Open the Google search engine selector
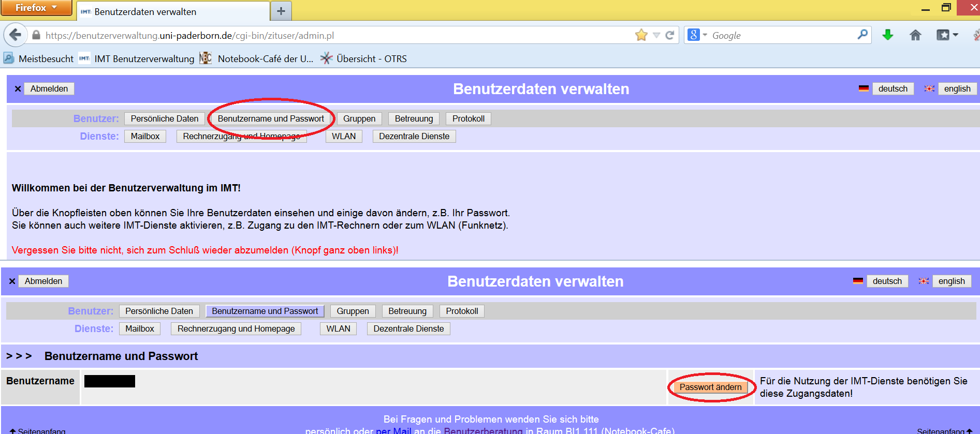This screenshot has width=980, height=434. 697,35
